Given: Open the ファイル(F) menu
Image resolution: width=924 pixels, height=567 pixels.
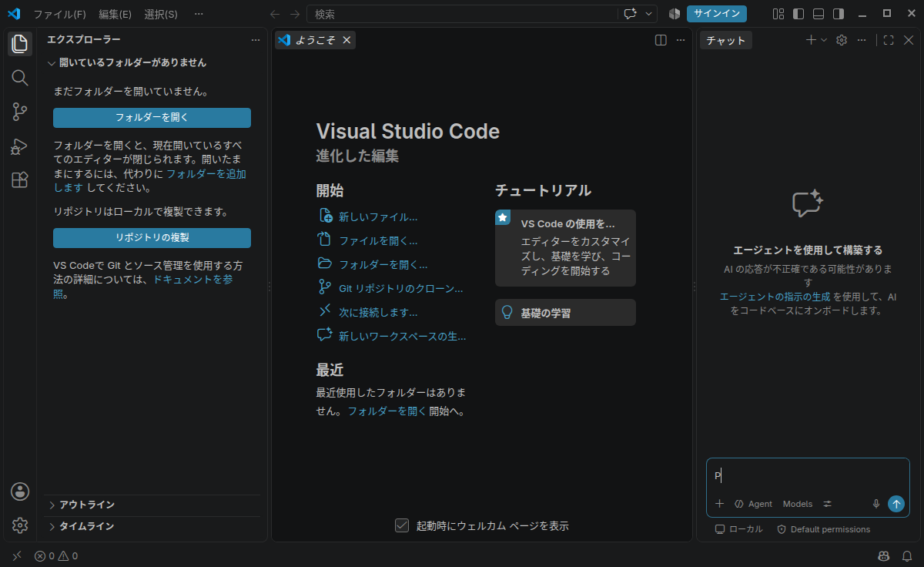Looking at the screenshot, I should (59, 14).
